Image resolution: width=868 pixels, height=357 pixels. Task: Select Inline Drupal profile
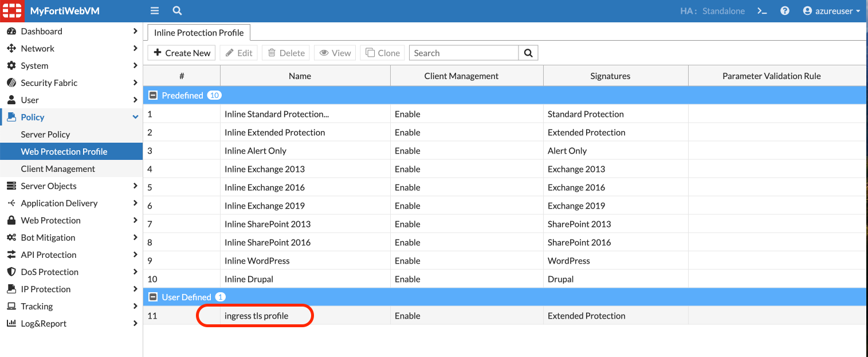click(x=249, y=279)
